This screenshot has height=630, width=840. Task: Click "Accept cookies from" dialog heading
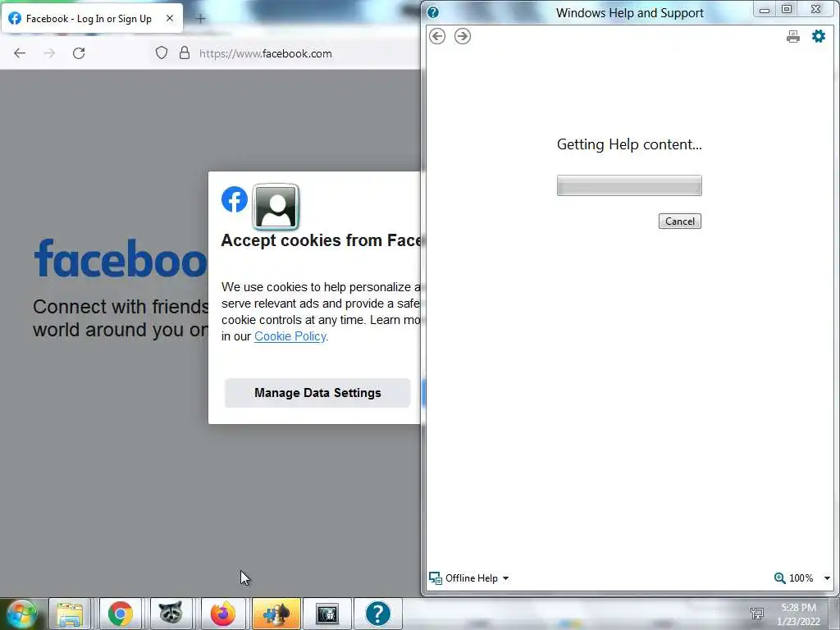coord(321,240)
